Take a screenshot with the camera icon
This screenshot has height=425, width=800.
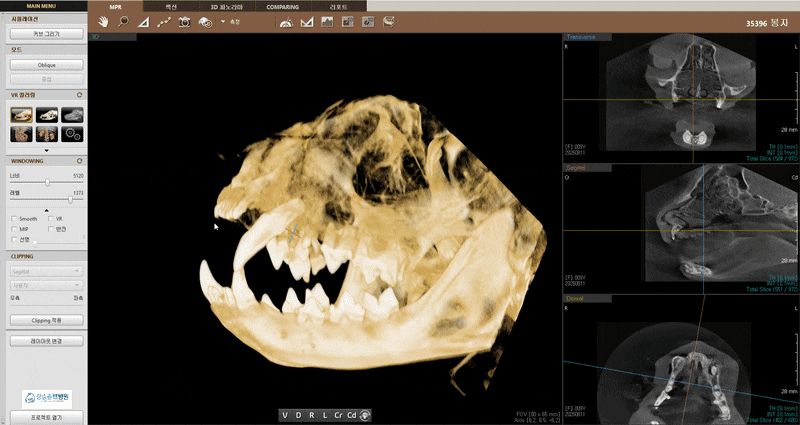pos(184,22)
